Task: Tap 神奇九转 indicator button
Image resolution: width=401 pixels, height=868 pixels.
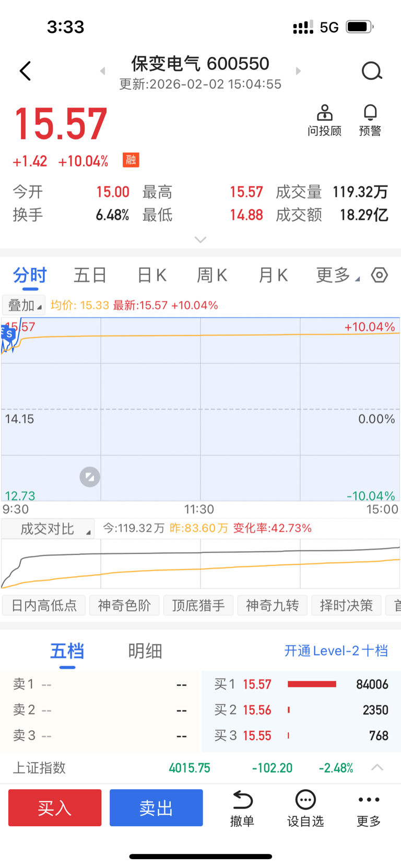Action: (273, 605)
